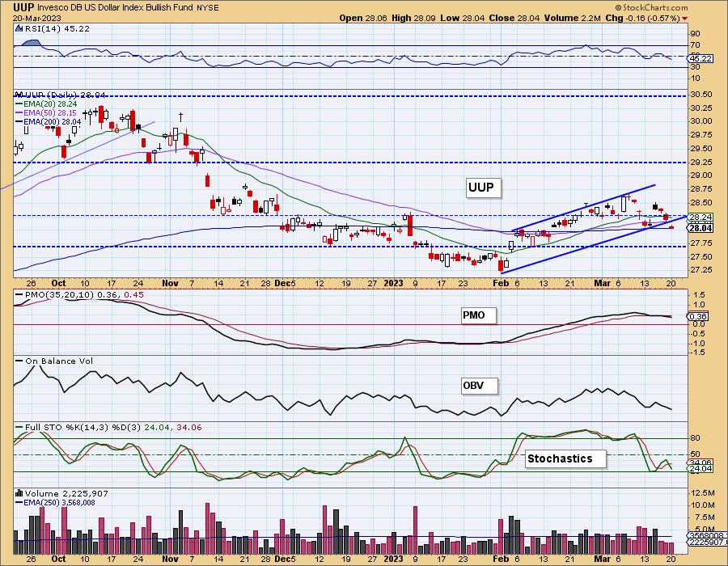The image size is (728, 566).
Task: Click the 80 level label on stochastics axis
Action: (x=695, y=438)
